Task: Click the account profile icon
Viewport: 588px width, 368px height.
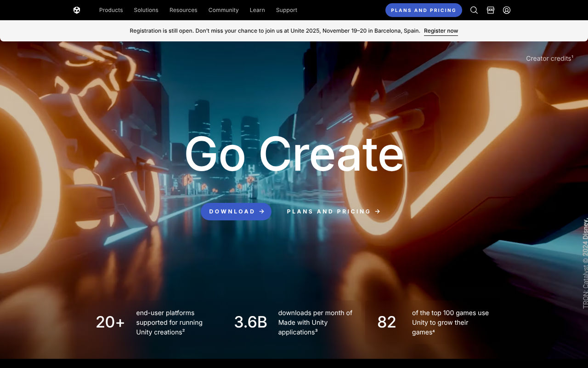Action: [507, 10]
